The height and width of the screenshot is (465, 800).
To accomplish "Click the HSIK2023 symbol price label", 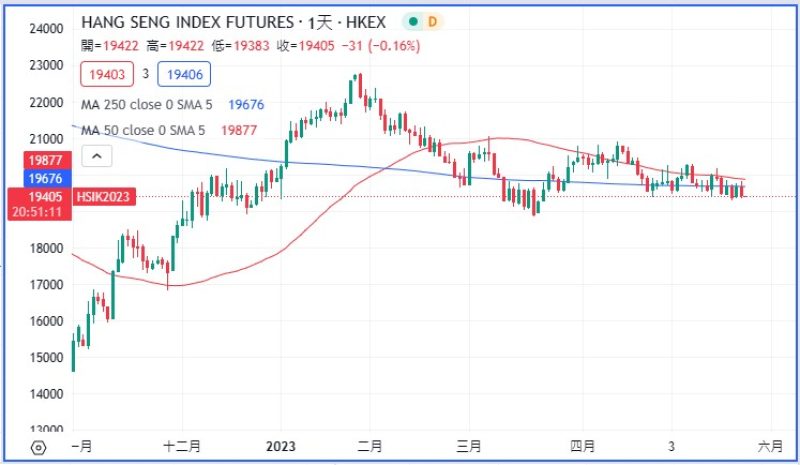I will (103, 197).
